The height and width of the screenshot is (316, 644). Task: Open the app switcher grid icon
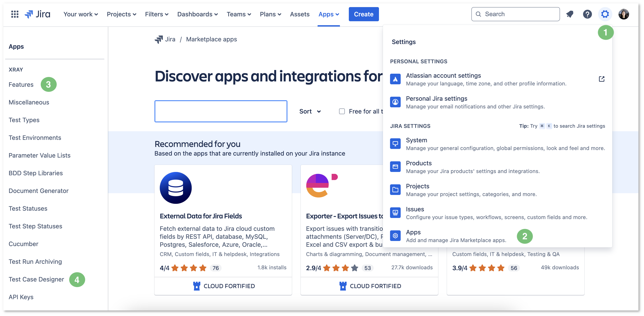click(x=15, y=14)
